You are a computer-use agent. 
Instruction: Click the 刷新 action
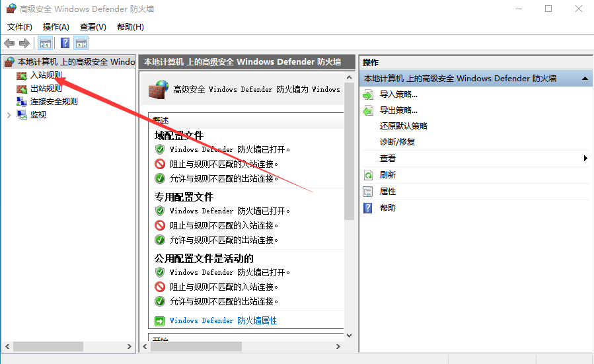point(388,175)
